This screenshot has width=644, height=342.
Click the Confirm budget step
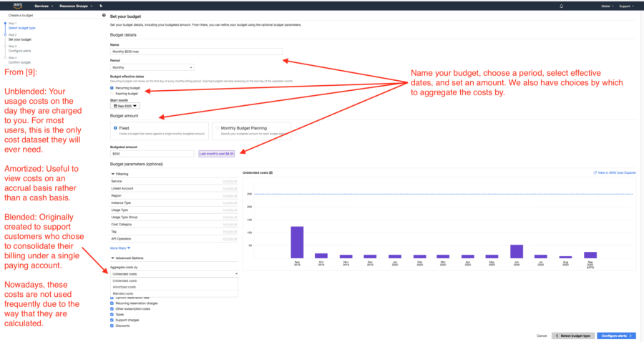pos(19,62)
